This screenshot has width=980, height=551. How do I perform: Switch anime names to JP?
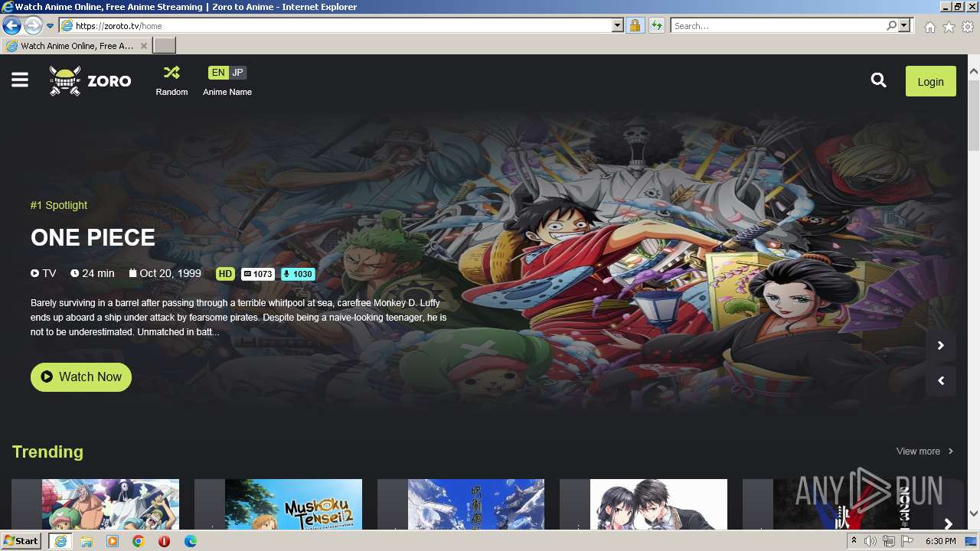tap(238, 73)
